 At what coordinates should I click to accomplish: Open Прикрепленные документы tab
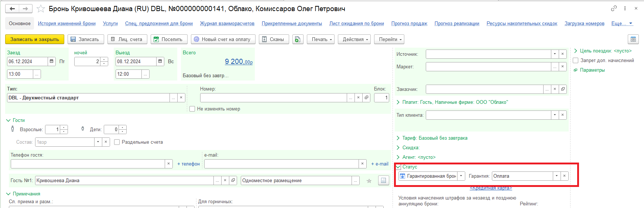pos(292,23)
